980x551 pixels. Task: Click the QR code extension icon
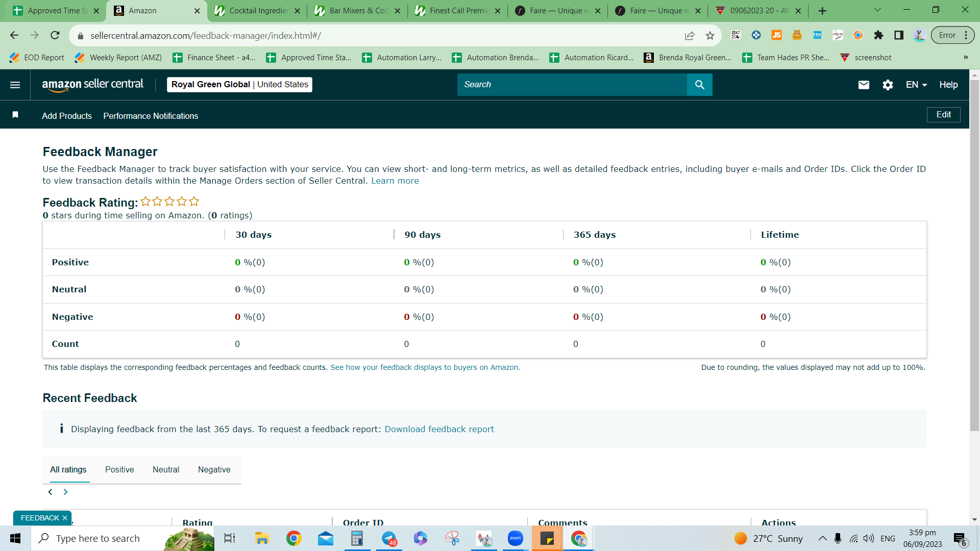[x=736, y=35]
